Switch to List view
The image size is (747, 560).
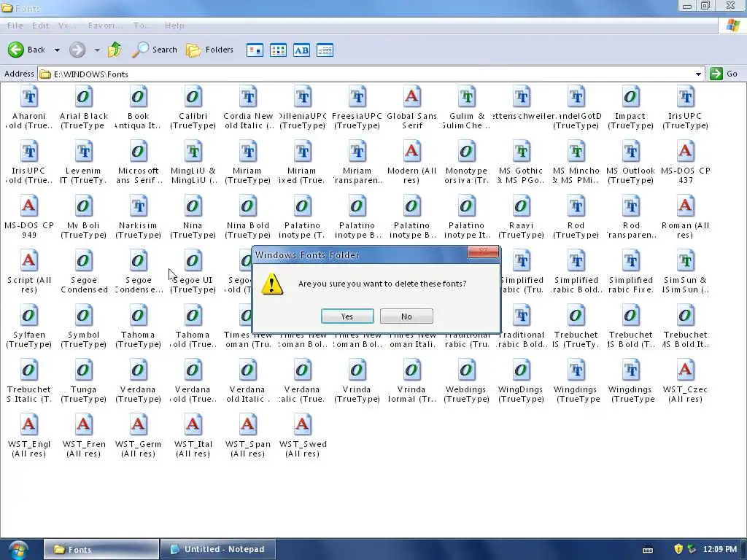click(x=278, y=50)
